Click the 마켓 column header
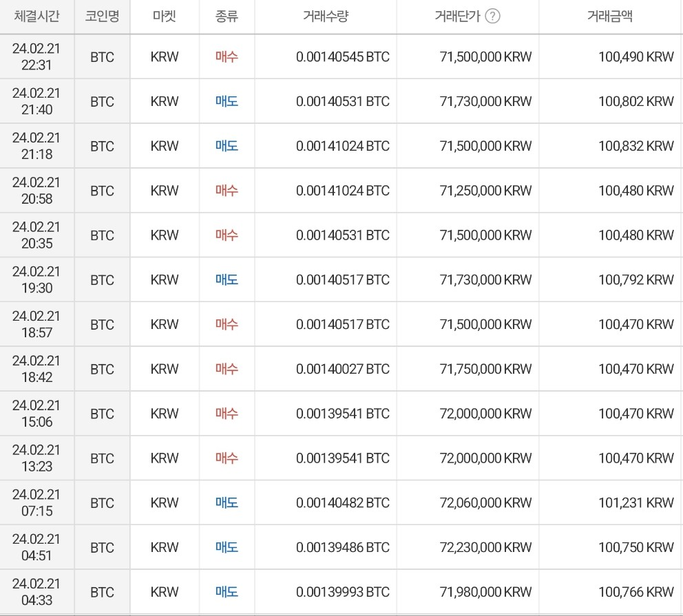Screen dimensions: 683x616 coord(165,16)
